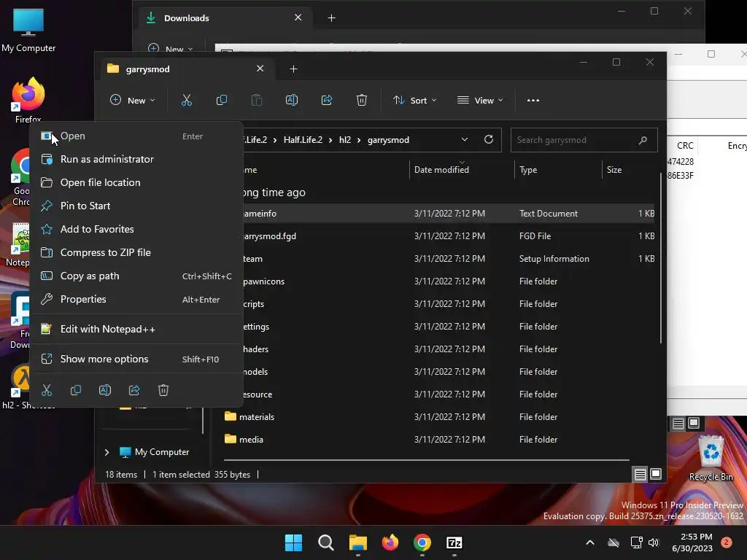Open New dropdown in Downloads window
This screenshot has height=560, width=747.
tap(170, 49)
